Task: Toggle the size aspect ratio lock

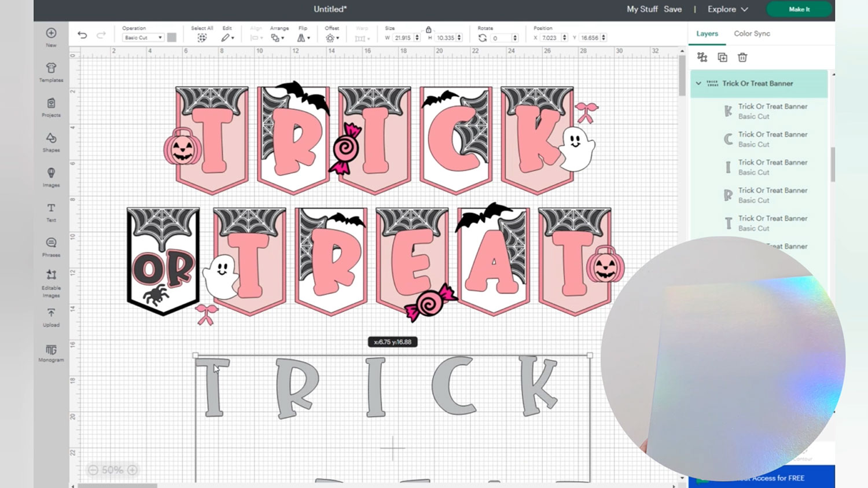Action: pos(428,30)
